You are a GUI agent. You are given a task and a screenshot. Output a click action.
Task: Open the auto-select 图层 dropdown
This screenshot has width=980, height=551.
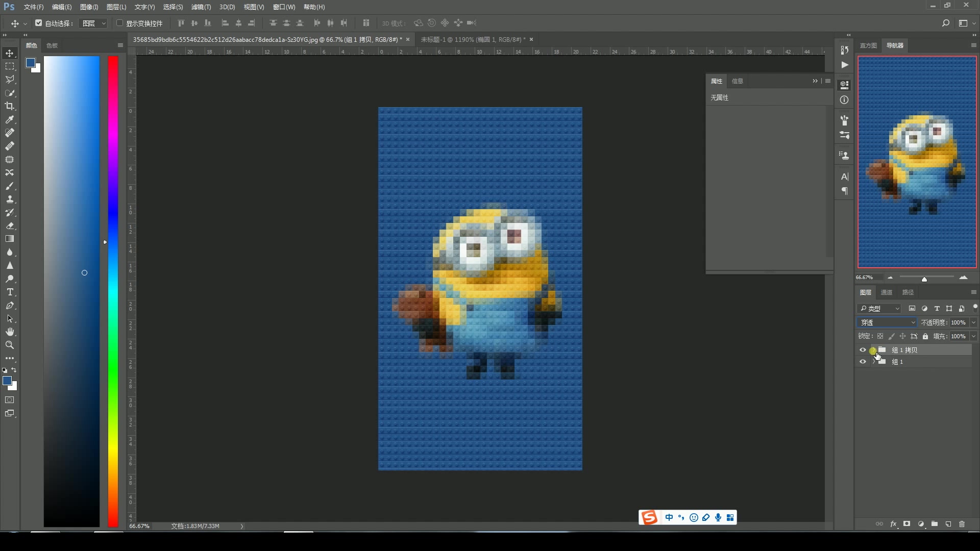click(x=93, y=23)
